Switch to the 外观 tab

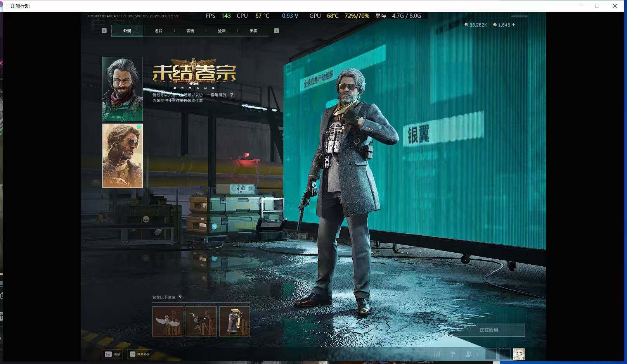point(127,31)
